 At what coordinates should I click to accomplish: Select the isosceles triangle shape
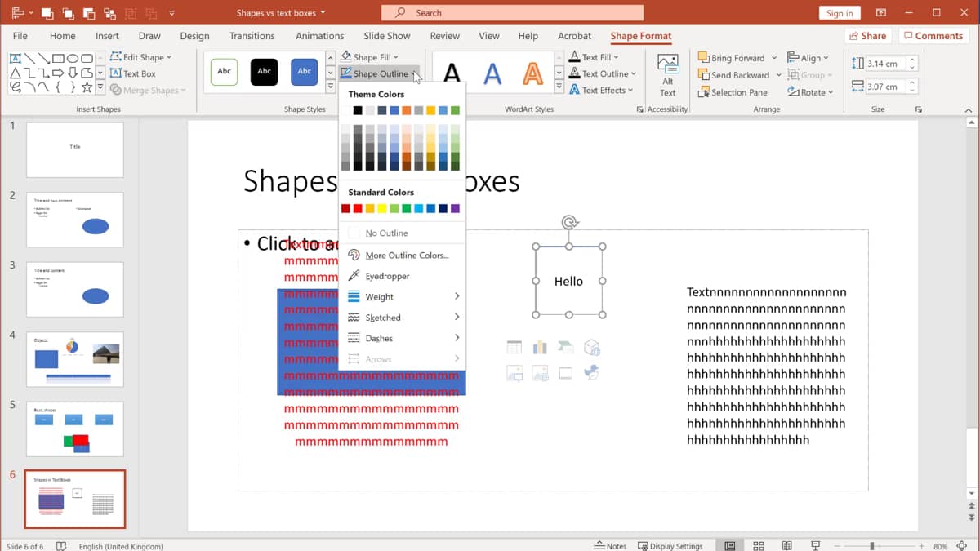pos(15,73)
